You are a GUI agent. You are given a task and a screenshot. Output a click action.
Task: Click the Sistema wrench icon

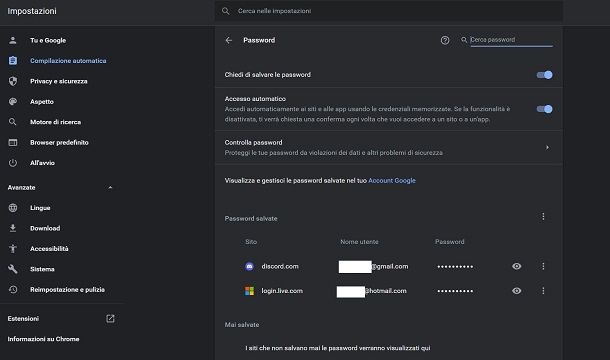tap(13, 269)
